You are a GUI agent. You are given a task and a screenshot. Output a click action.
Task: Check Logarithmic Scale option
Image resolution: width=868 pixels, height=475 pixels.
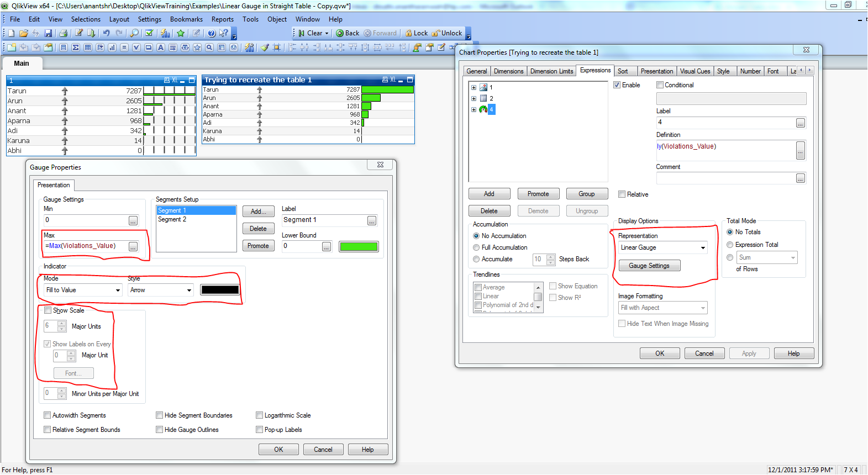click(259, 415)
